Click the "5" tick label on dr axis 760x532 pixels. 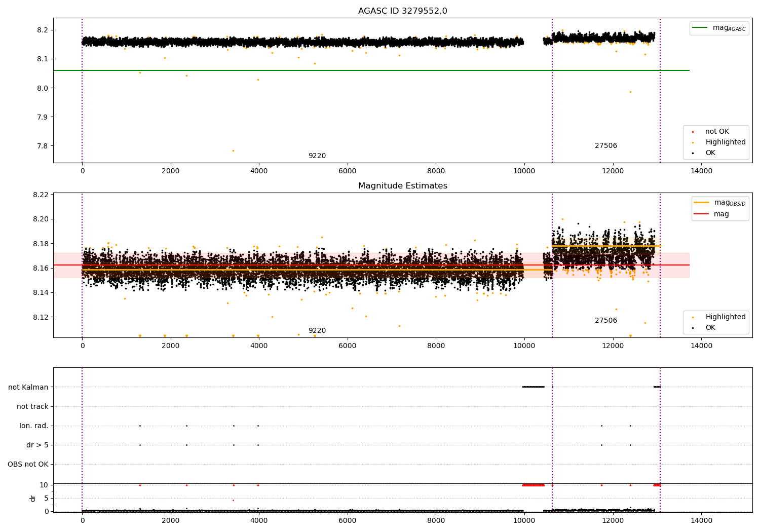47,499
